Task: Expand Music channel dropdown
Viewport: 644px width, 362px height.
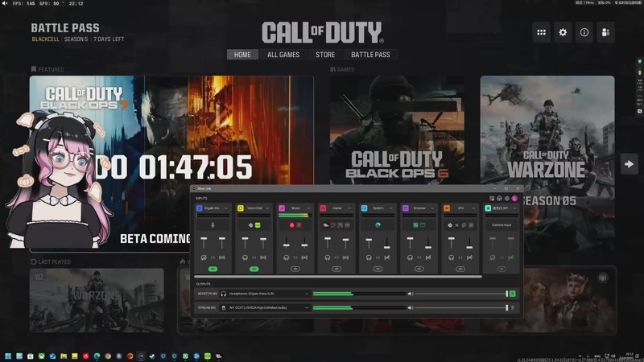Action: coord(308,208)
